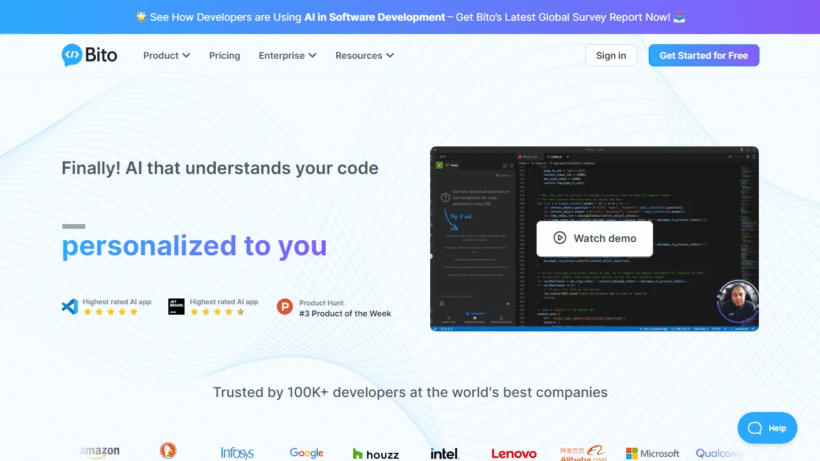Click the JetBrains logo icon
The image size is (820, 461).
coord(176,306)
